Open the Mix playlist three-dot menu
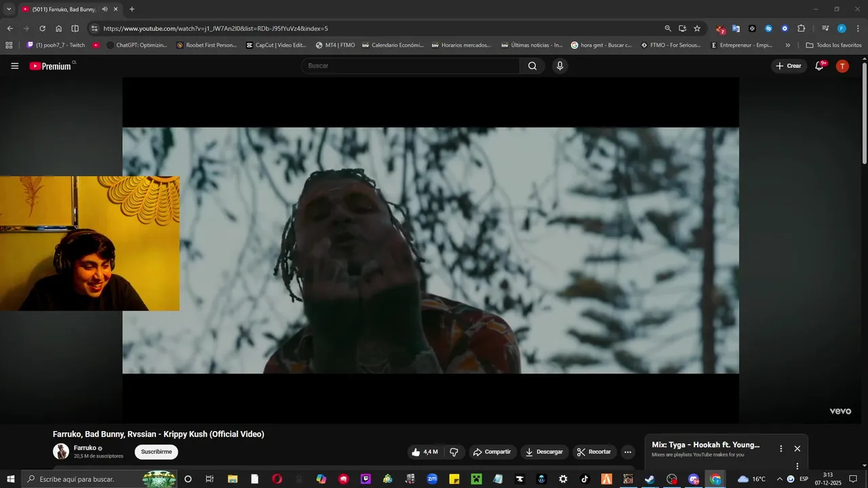868x488 pixels. pos(781,449)
